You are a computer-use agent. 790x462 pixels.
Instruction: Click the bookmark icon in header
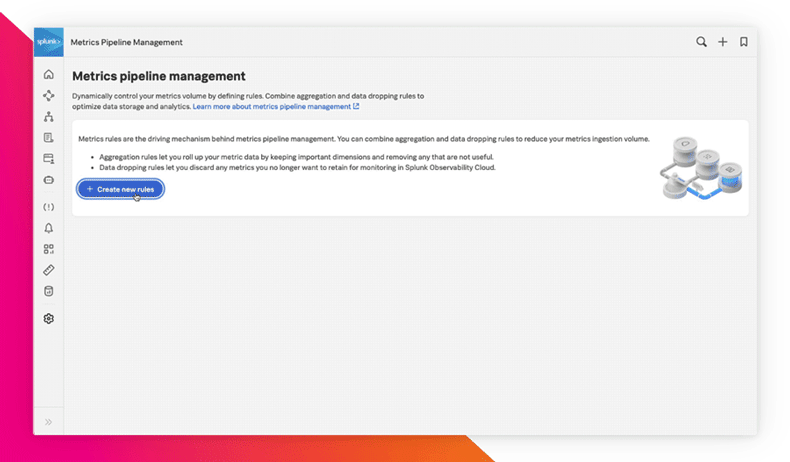744,42
